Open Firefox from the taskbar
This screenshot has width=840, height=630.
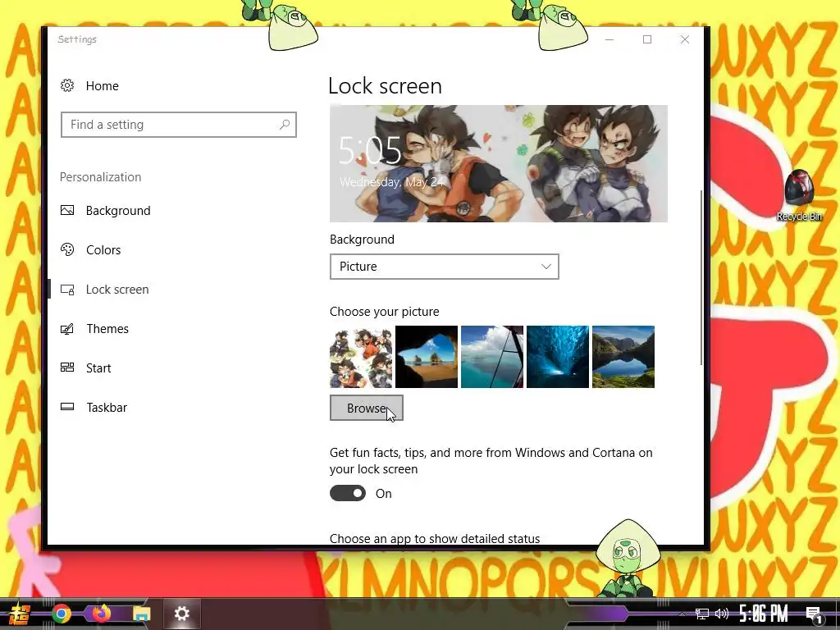coord(101,614)
